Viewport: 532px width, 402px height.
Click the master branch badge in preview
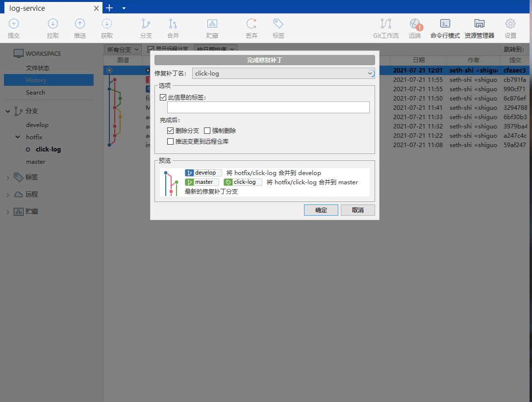[202, 182]
